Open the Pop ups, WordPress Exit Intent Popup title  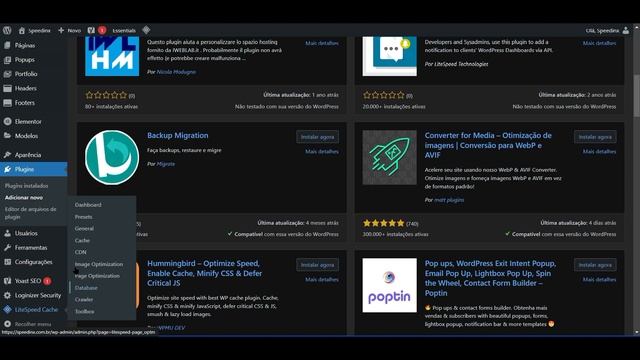[x=490, y=278]
